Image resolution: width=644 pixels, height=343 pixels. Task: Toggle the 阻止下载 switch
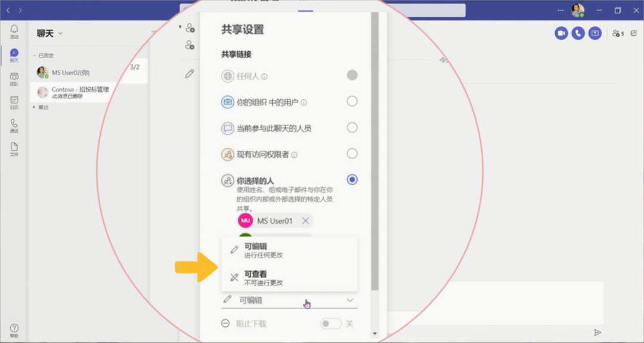pyautogui.click(x=330, y=324)
